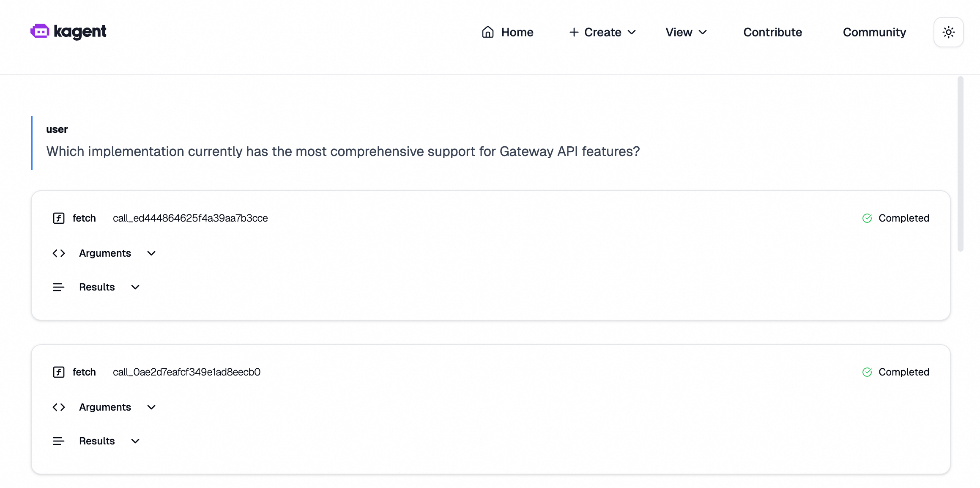Open the Contribute link
The height and width of the screenshot is (488, 980).
(x=772, y=32)
